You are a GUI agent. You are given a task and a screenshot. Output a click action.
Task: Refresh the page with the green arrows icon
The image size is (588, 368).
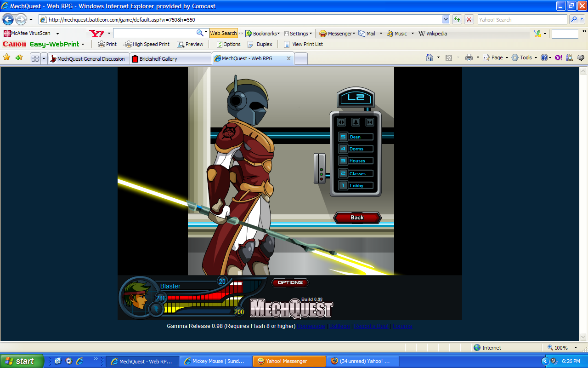(457, 19)
